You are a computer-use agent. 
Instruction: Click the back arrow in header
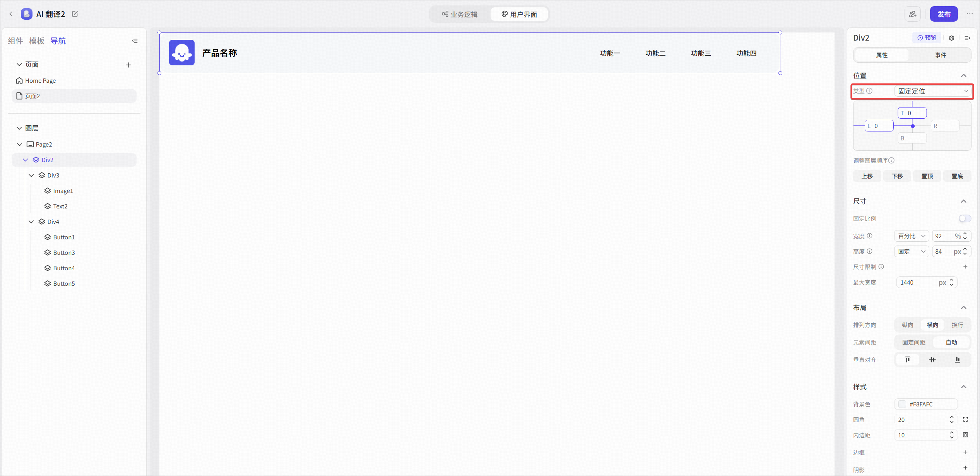(11, 14)
